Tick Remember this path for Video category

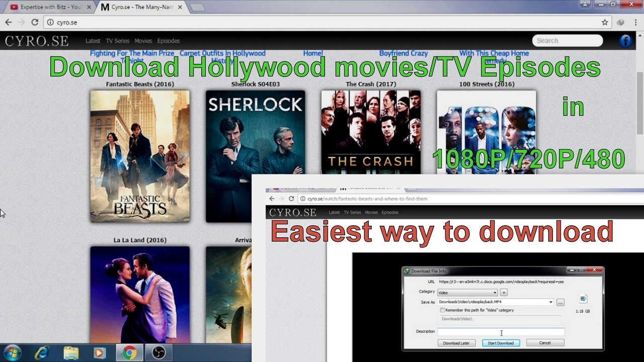[442, 310]
